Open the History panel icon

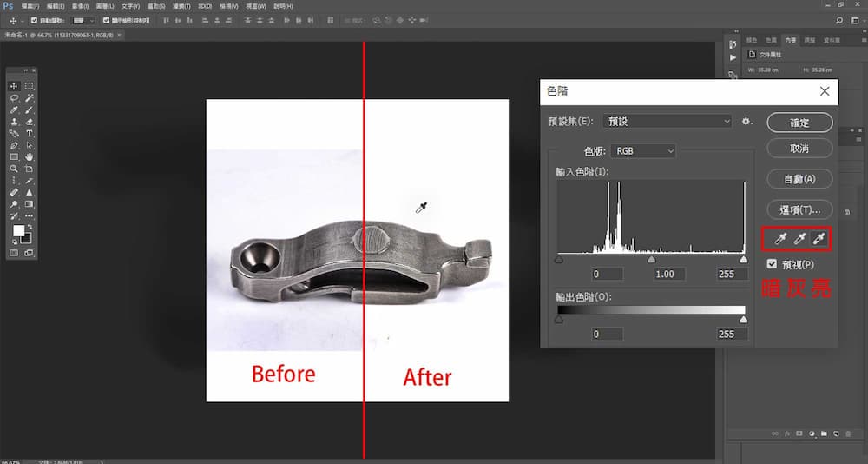[733, 43]
